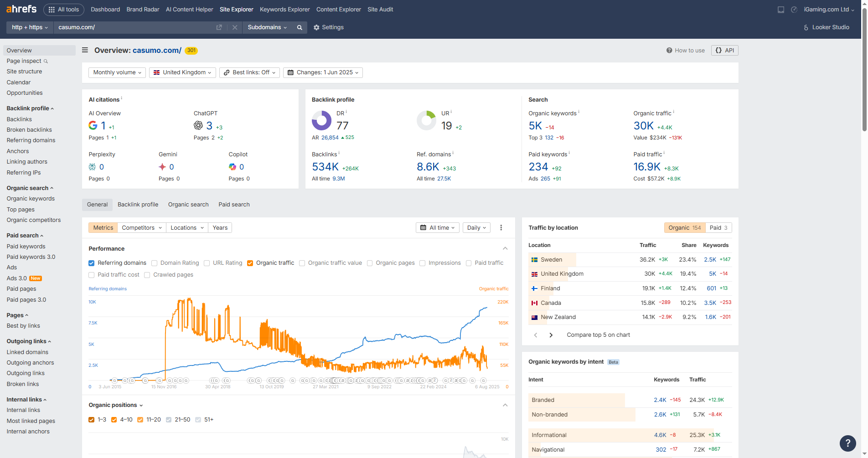Screen dimensions: 868x458
Task: Go to next locations page arrow
Action: click(551, 335)
